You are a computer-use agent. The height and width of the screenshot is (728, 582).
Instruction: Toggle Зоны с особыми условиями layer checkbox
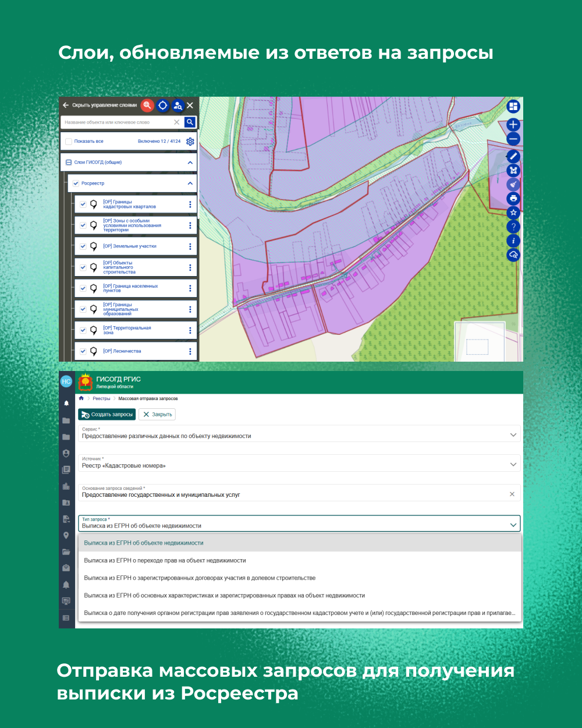coord(83,225)
